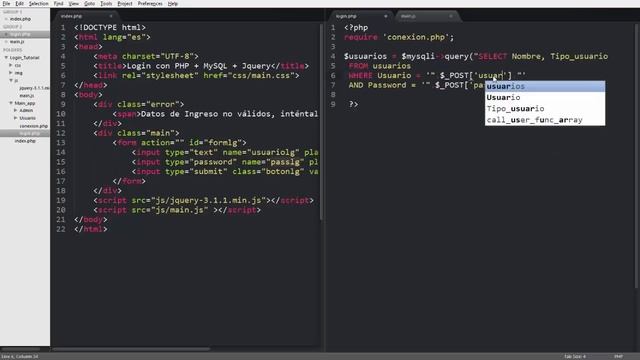Select 'call_user_func_array' autocomplete suggestion
This screenshot has height=360, width=640.
[x=545, y=120]
